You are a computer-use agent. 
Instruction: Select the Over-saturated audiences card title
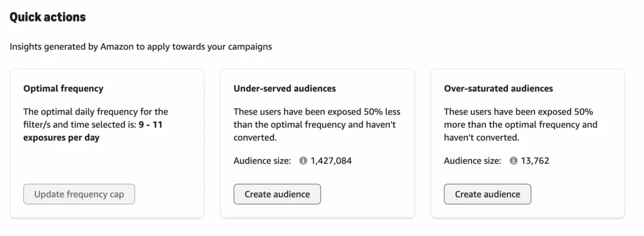pos(498,89)
